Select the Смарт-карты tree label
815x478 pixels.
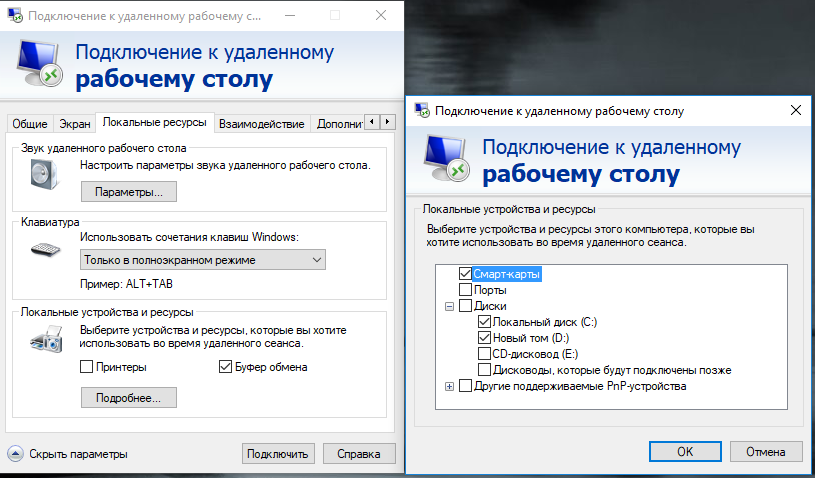tap(507, 274)
